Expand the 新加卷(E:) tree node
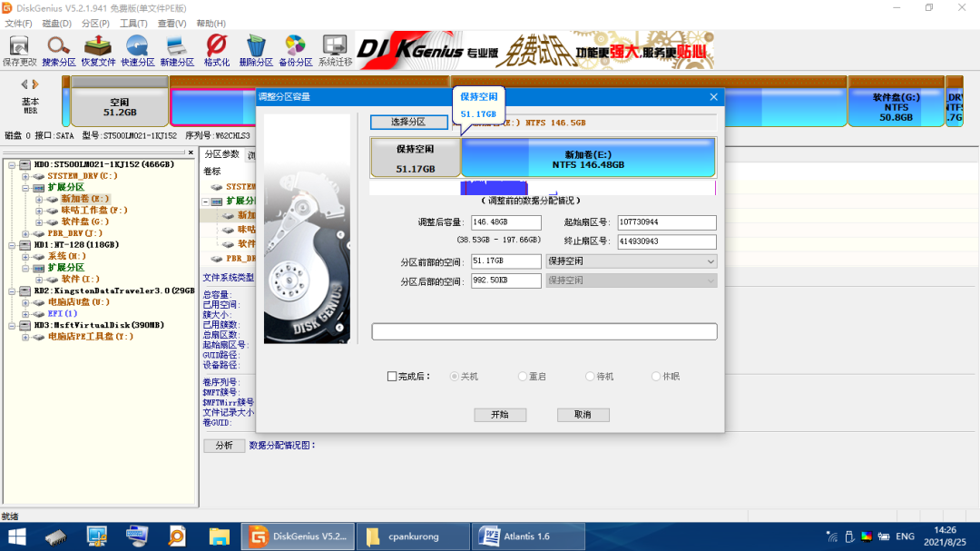This screenshot has height=551, width=980. 39,200
